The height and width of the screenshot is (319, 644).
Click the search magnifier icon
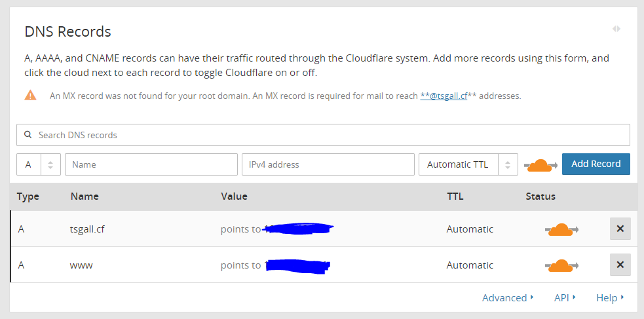[28, 135]
